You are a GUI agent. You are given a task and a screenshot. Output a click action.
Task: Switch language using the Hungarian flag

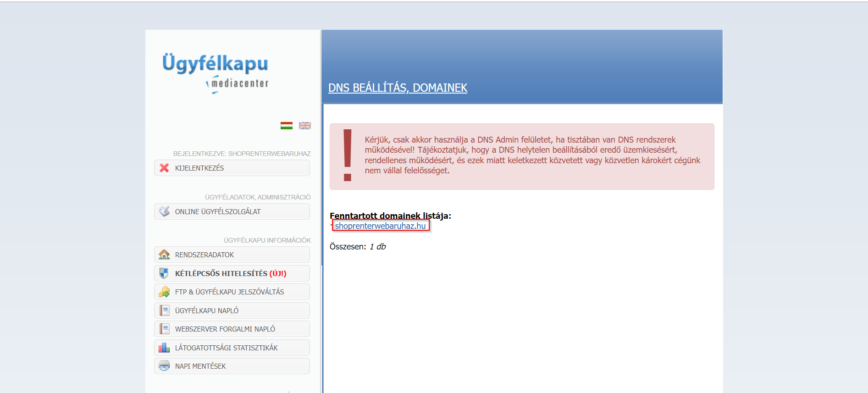click(x=287, y=126)
